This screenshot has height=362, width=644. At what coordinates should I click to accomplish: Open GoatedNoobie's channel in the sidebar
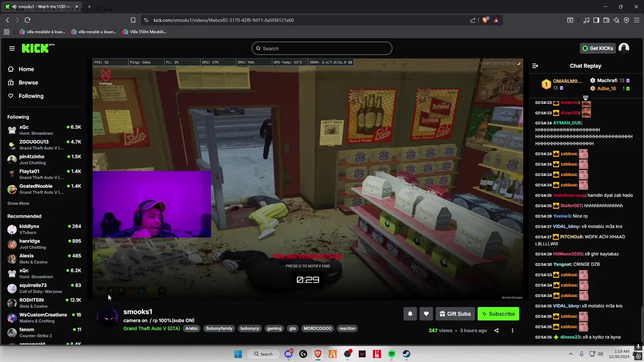[44, 189]
